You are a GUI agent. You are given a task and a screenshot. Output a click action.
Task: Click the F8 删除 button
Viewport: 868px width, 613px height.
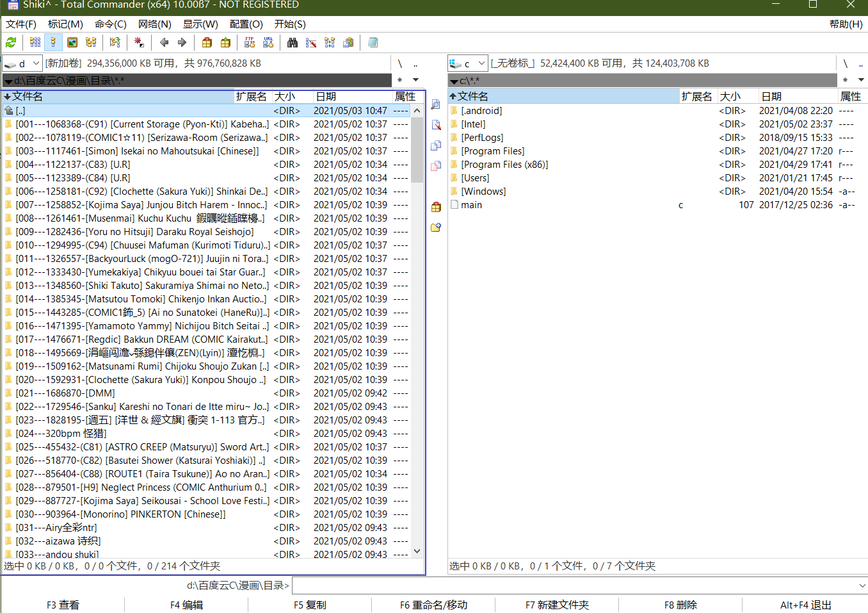pos(680,605)
